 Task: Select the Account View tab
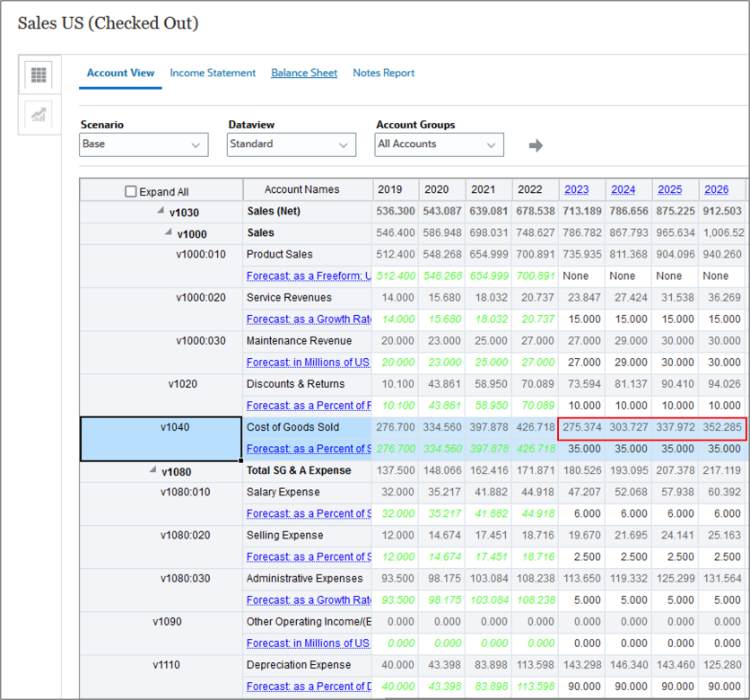(120, 74)
